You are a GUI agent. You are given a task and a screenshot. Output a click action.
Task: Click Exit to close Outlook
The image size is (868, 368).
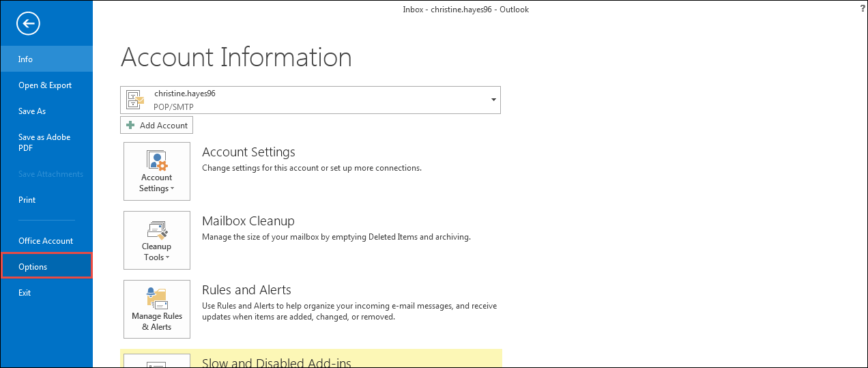point(46,293)
